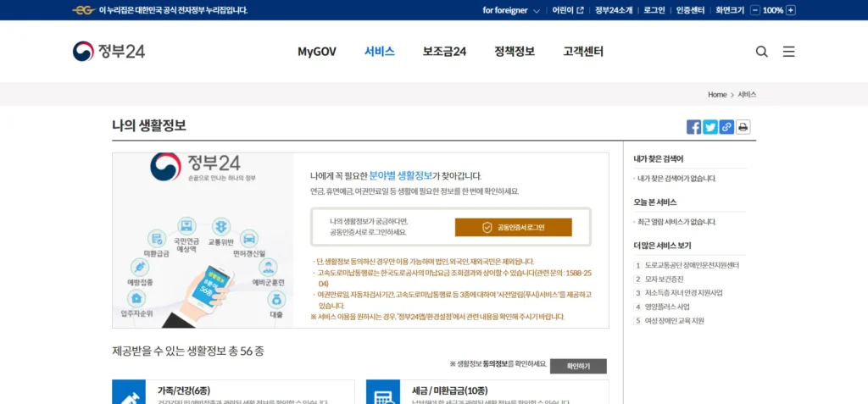Open the hamburger full menu icon
The width and height of the screenshot is (868, 404).
pos(789,52)
